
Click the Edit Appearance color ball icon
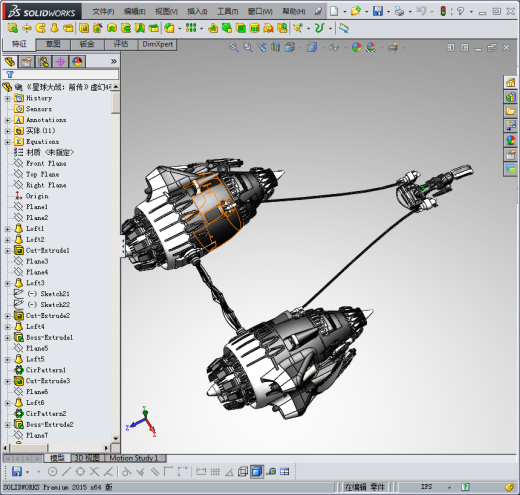[x=357, y=48]
